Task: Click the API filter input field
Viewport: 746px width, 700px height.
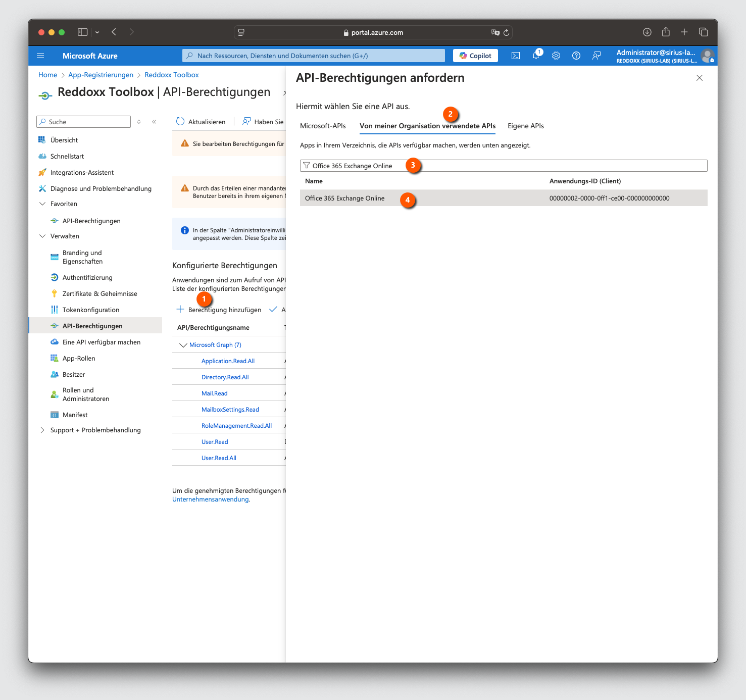Action: [x=504, y=166]
